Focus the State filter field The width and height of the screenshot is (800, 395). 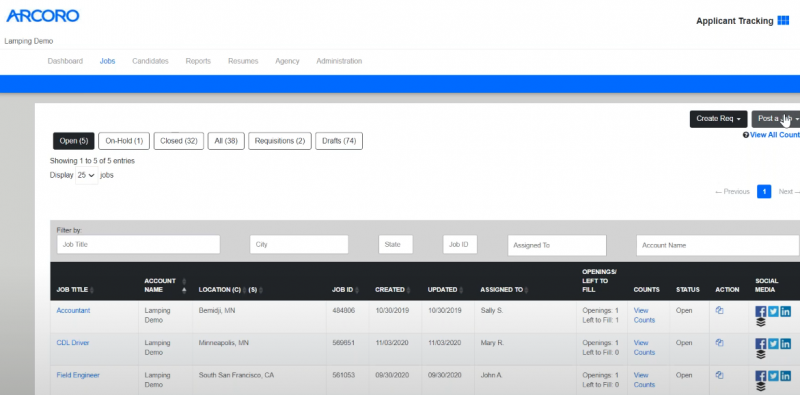coord(395,244)
